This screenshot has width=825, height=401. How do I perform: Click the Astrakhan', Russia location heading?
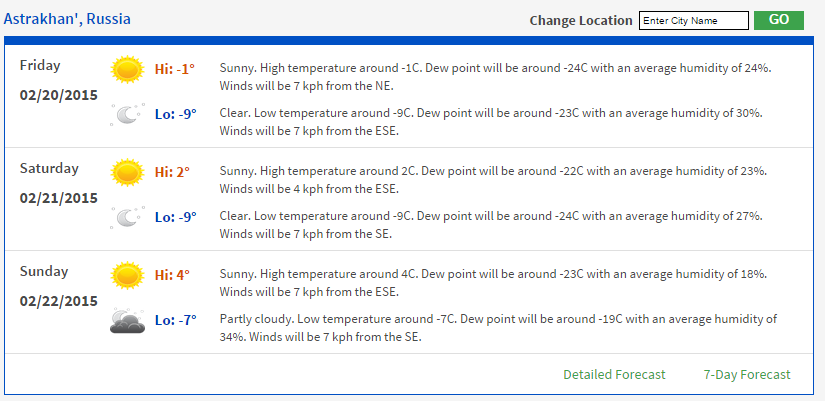point(67,19)
